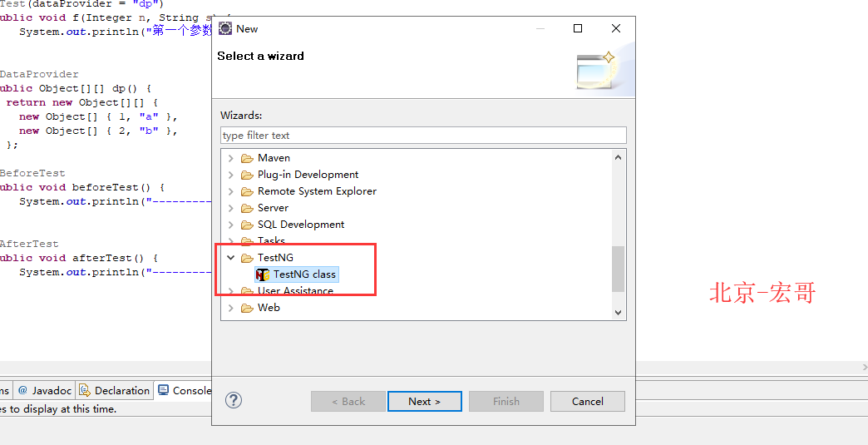868x445 pixels.
Task: Click the Plug-in Development folder icon
Action: (x=247, y=175)
